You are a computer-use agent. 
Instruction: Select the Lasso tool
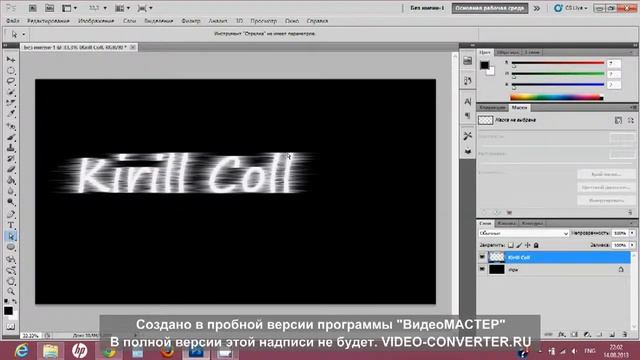coord(11,81)
